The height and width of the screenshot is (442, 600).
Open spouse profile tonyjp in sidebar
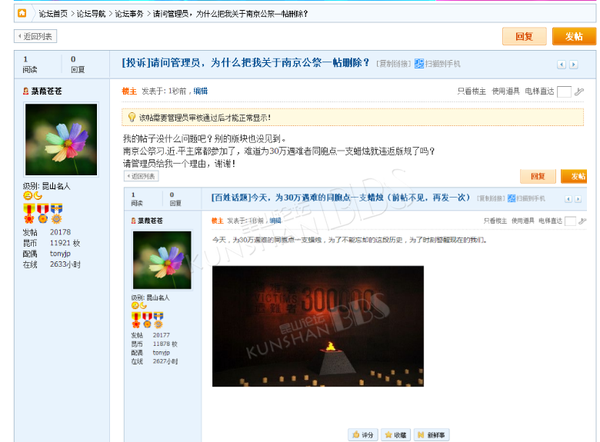[x=60, y=253]
